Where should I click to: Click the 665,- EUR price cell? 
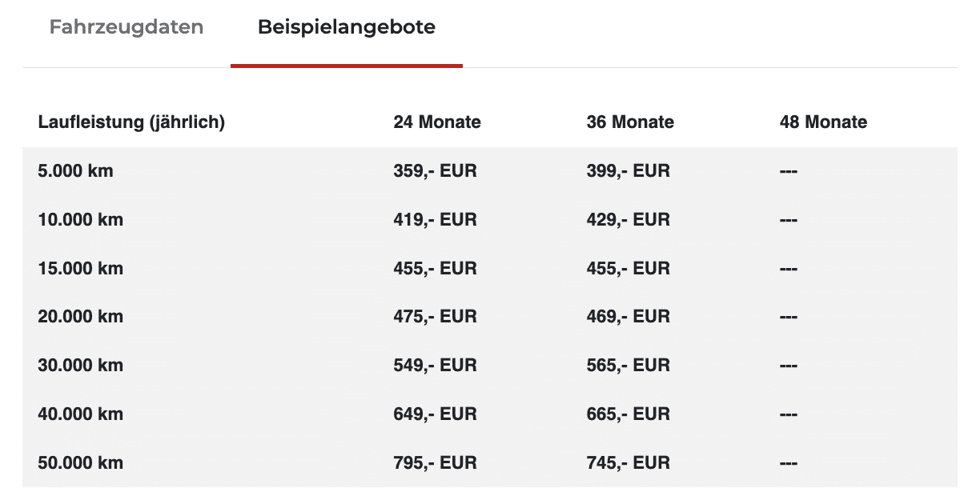click(x=628, y=414)
